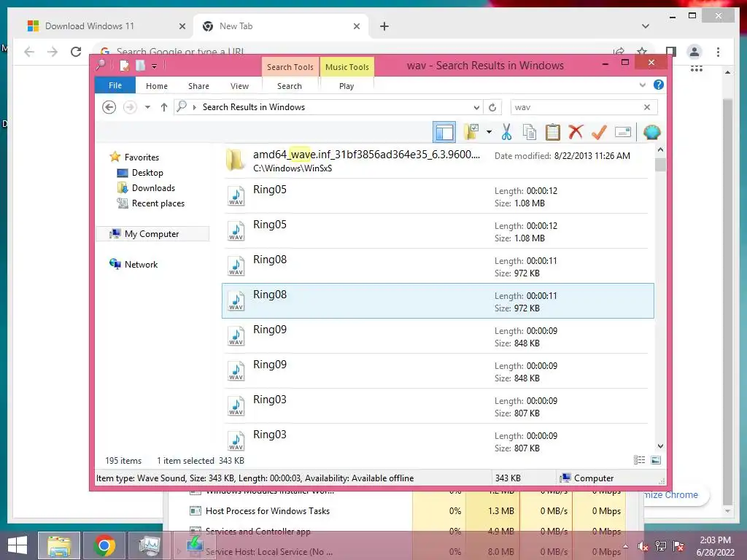Open Chrome side panel icon
Screen dimensions: 747x560
(x=671, y=52)
